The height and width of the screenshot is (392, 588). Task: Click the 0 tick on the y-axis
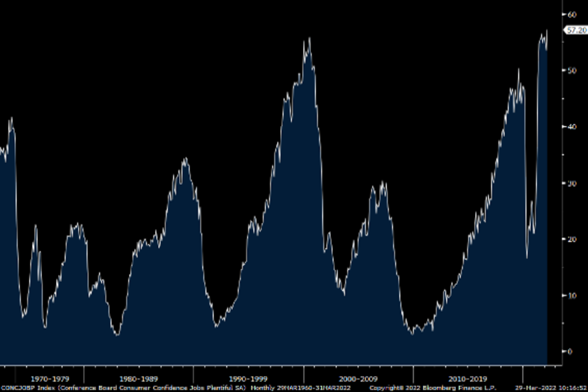(570, 351)
